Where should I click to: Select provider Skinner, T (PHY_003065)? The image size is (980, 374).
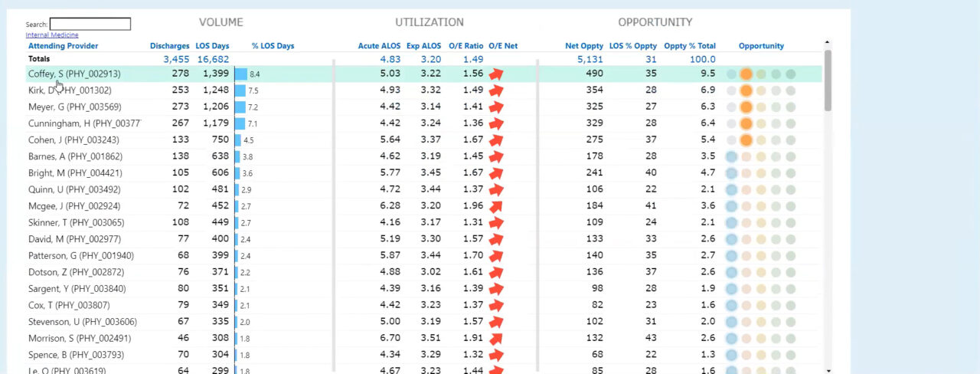tap(76, 223)
